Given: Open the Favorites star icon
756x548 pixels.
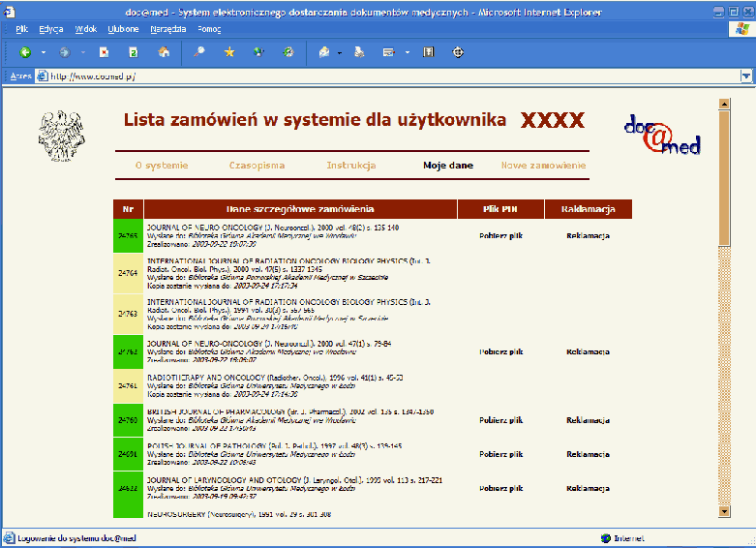Looking at the screenshot, I should click(229, 52).
